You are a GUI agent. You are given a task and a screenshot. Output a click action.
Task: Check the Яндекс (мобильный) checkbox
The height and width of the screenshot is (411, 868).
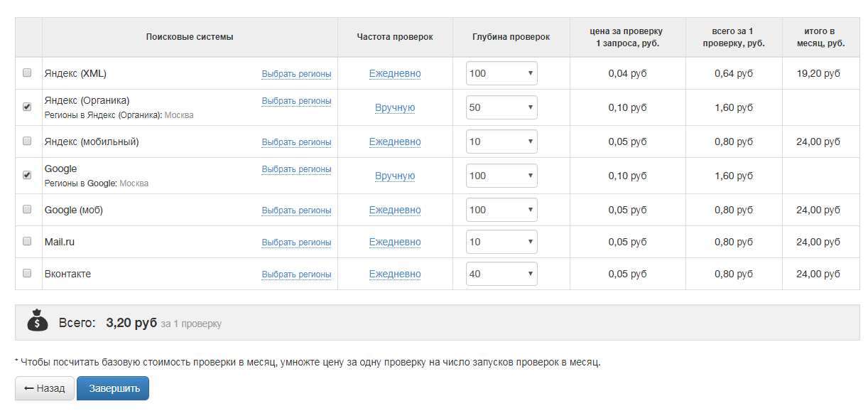(x=27, y=141)
